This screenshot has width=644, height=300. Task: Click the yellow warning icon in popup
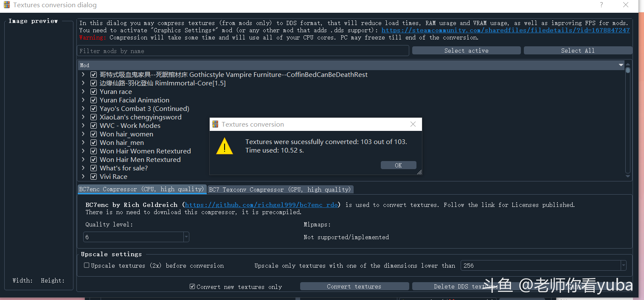225,146
